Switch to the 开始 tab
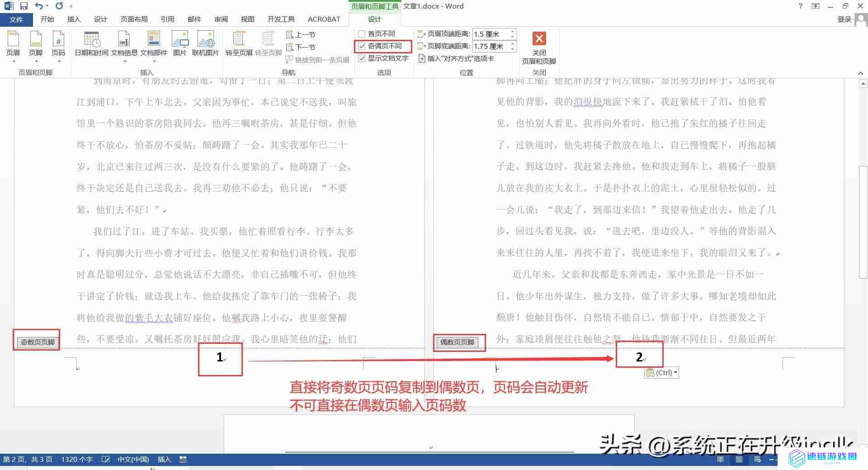Image resolution: width=868 pixels, height=470 pixels. (47, 19)
